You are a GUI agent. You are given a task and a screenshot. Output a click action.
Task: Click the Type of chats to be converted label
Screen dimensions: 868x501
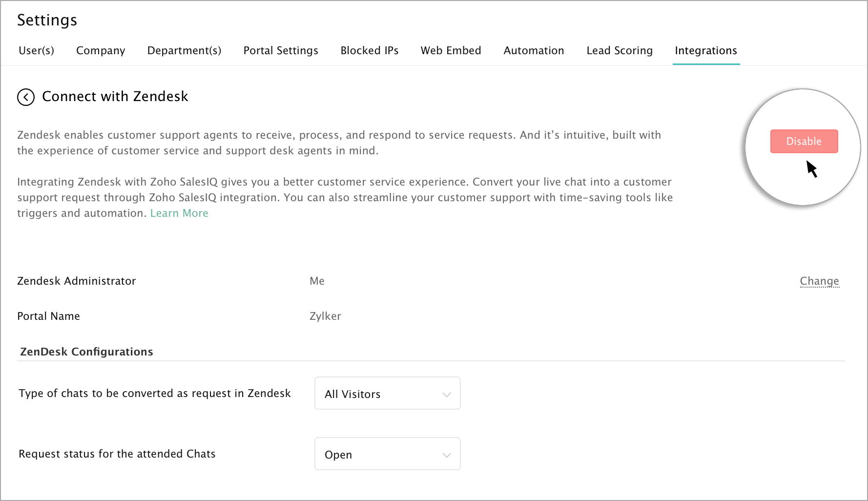(x=155, y=393)
